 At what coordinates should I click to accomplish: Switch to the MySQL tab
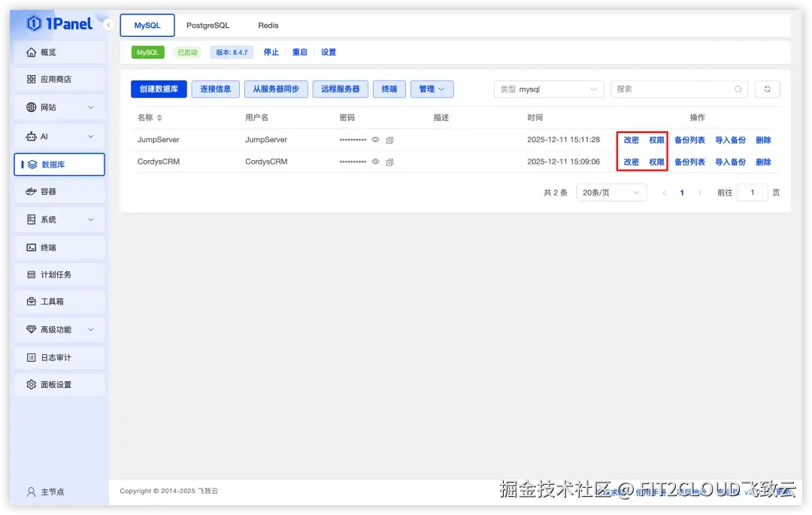point(147,26)
